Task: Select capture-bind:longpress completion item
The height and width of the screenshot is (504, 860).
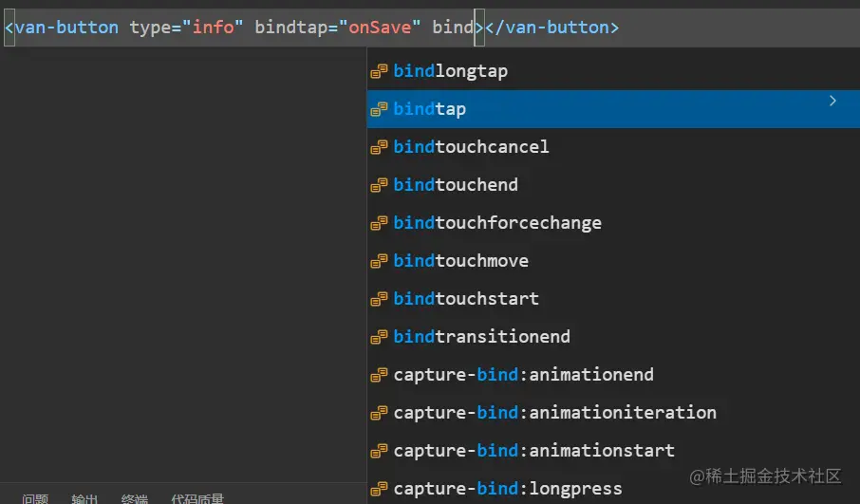Action: [508, 489]
